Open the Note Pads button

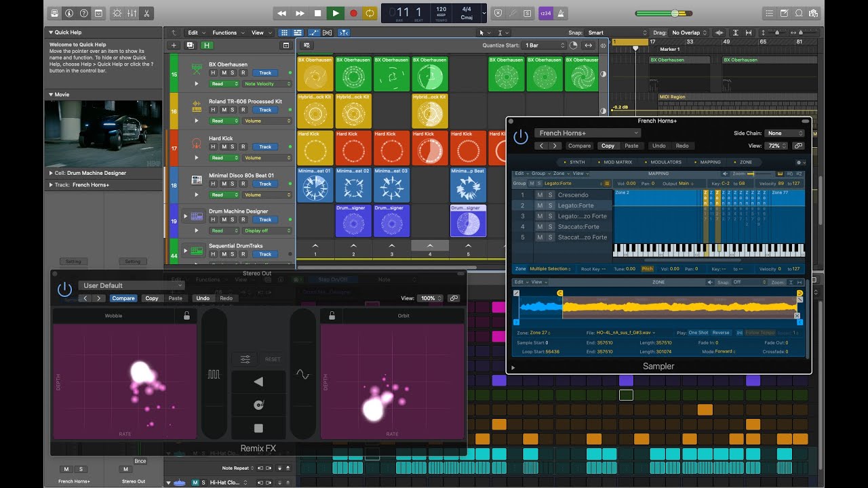[x=785, y=13]
